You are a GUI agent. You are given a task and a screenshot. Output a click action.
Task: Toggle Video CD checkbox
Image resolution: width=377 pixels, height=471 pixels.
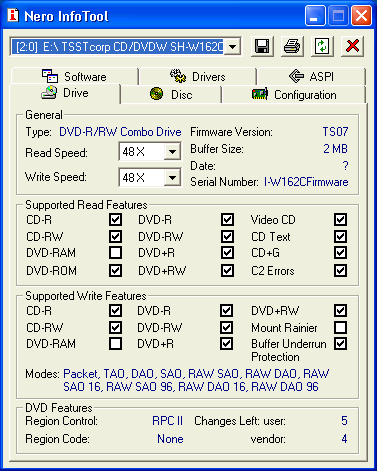click(x=340, y=220)
